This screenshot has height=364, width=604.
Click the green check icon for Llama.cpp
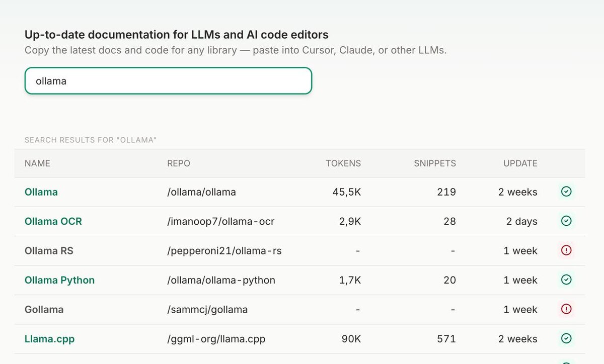click(566, 338)
